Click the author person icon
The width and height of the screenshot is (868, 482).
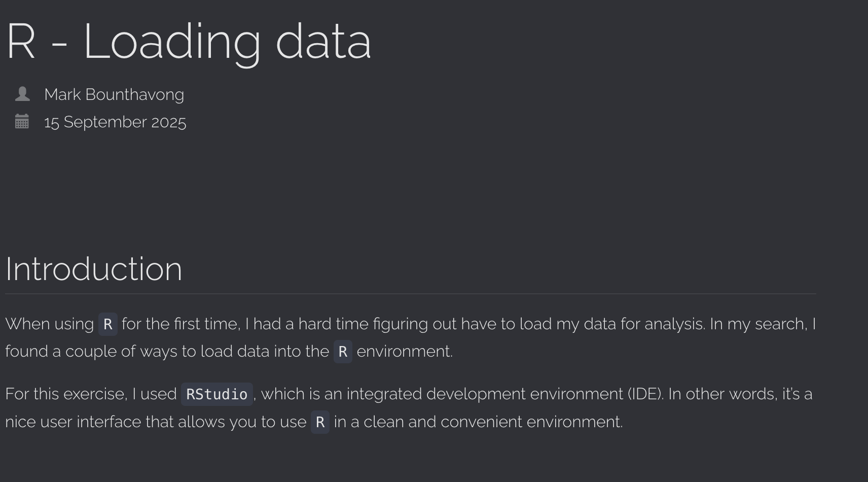22,94
